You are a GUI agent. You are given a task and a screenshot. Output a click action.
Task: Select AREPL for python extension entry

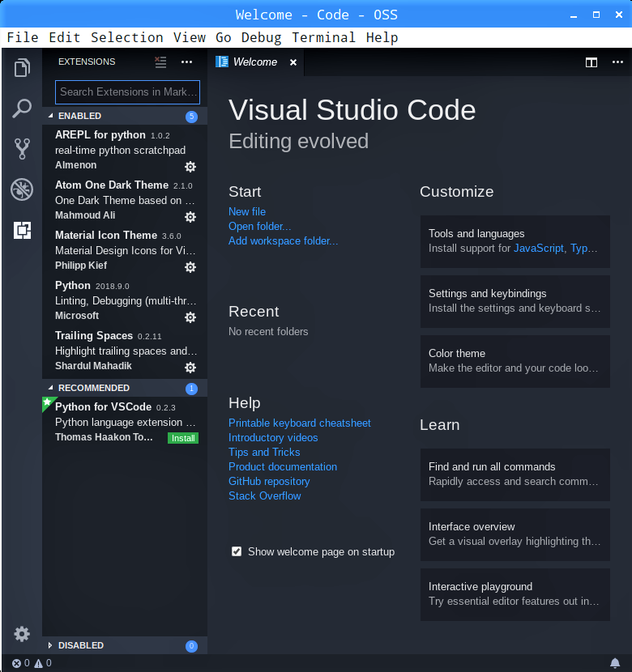(124, 150)
